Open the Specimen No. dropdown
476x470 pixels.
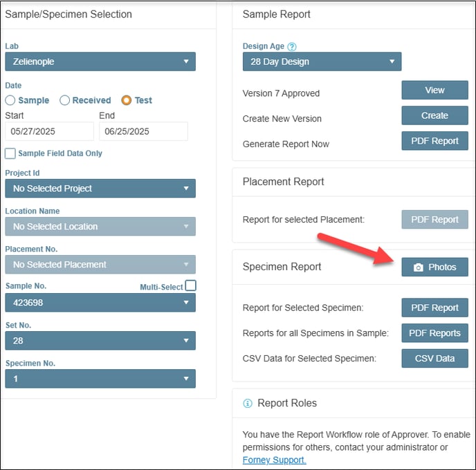100,379
